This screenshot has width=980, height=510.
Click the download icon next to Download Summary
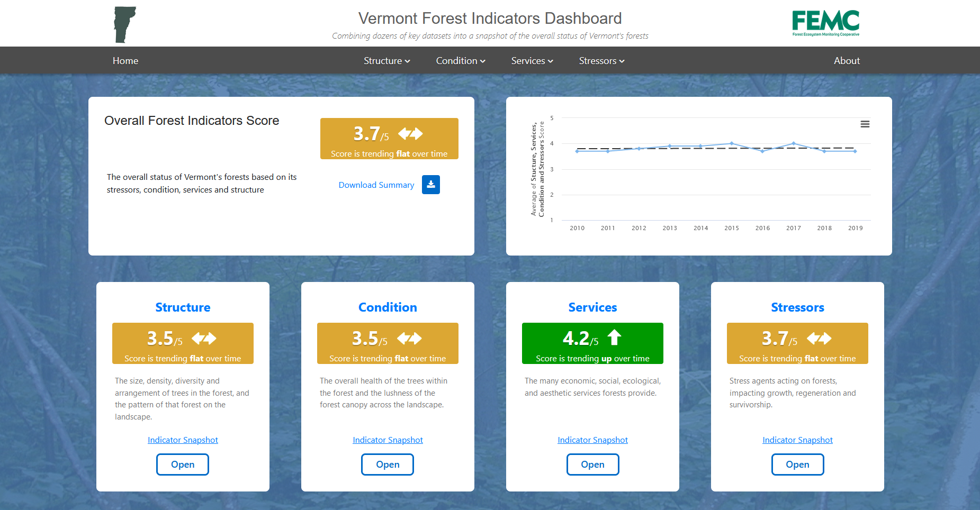tap(430, 185)
